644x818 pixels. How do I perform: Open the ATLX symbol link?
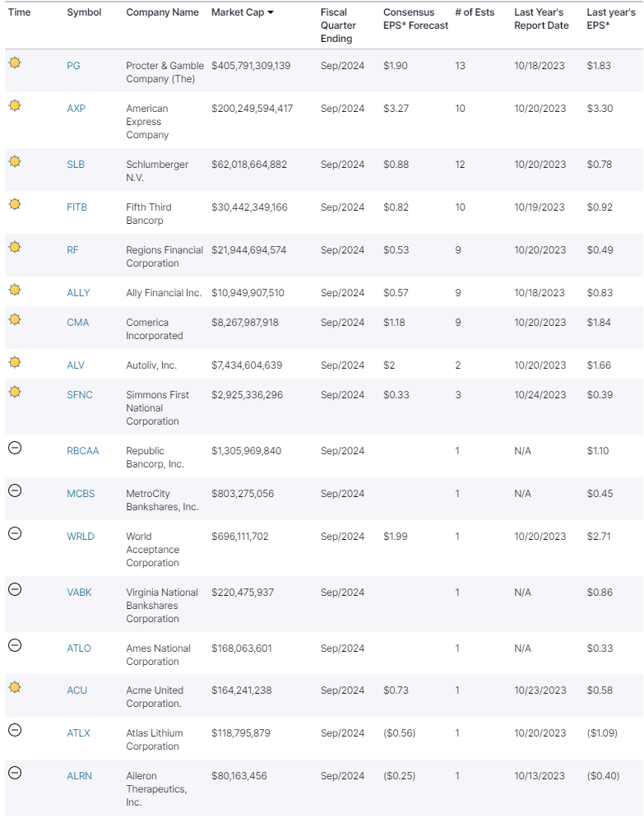(78, 733)
